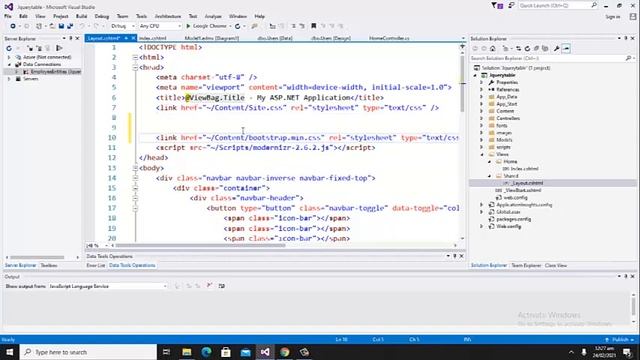Collapse Data Connections node in Server Explorer
The height and width of the screenshot is (360, 640).
pos(9,64)
